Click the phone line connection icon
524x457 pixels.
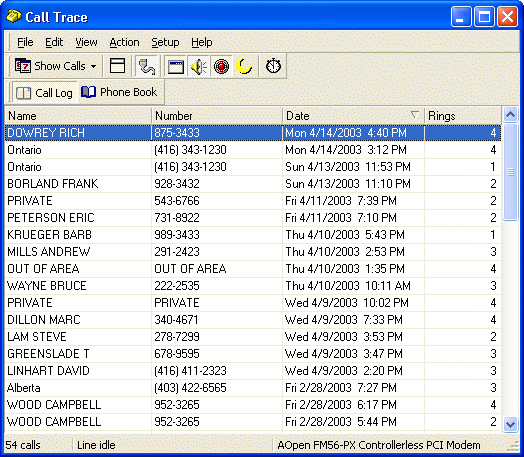click(x=147, y=66)
